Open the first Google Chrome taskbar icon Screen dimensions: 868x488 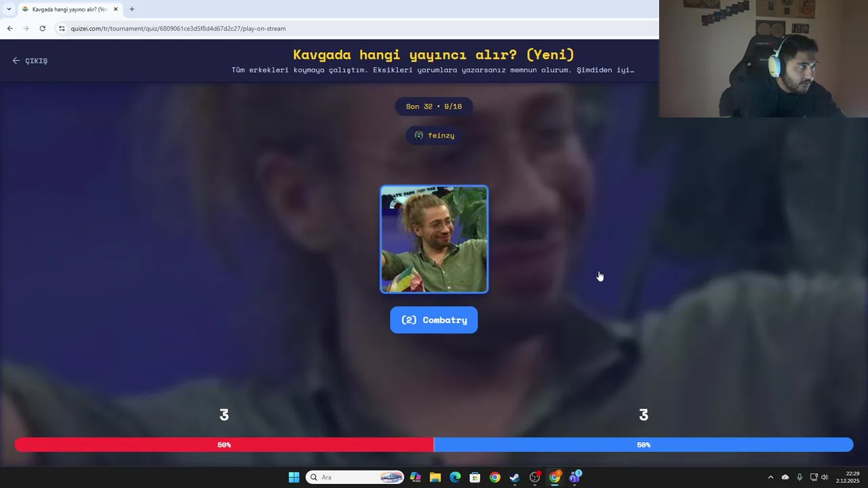495,477
